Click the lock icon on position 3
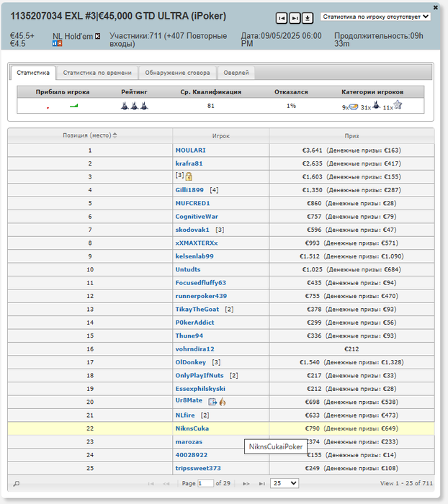This screenshot has height=504, width=448. pyautogui.click(x=189, y=176)
